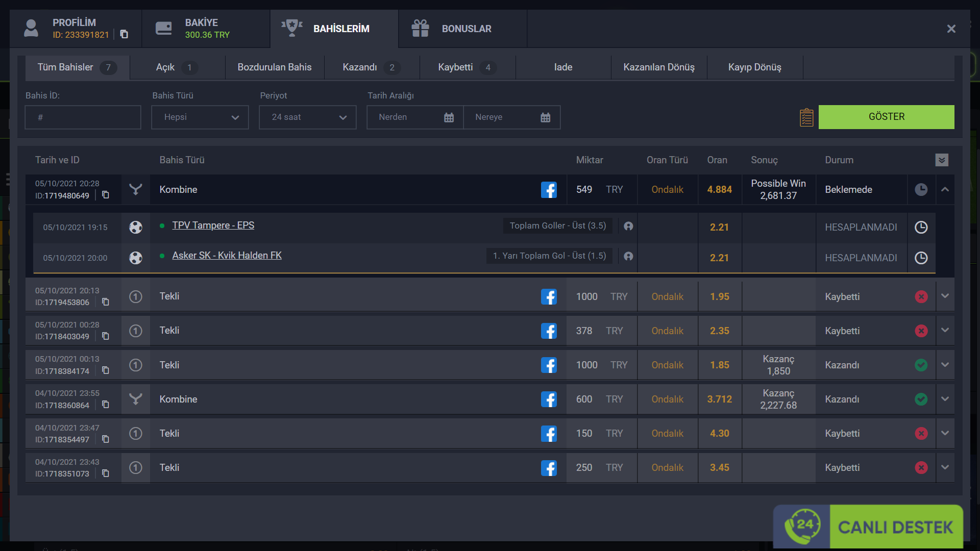
Task: Expand bet 1718351073 details
Action: [x=945, y=467]
